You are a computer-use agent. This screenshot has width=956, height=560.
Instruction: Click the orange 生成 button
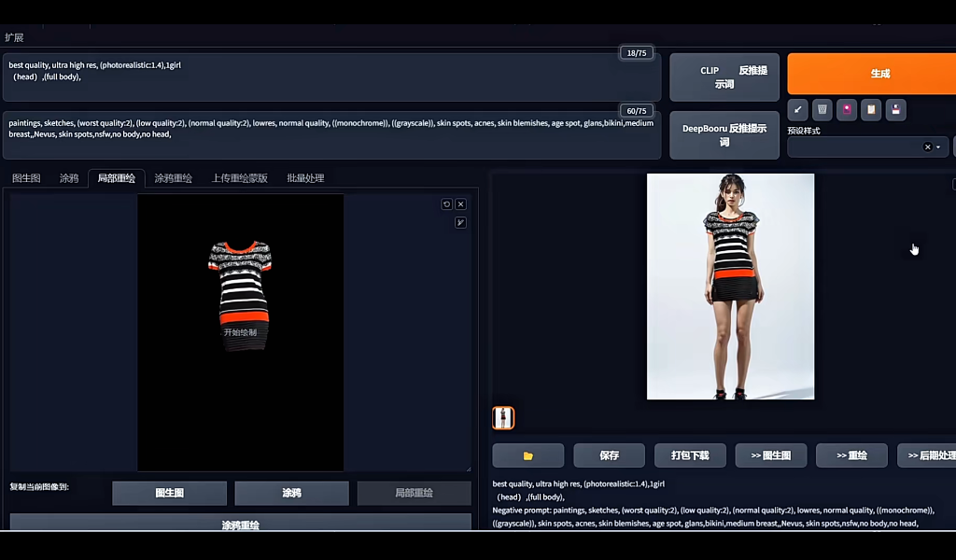pyautogui.click(x=872, y=74)
